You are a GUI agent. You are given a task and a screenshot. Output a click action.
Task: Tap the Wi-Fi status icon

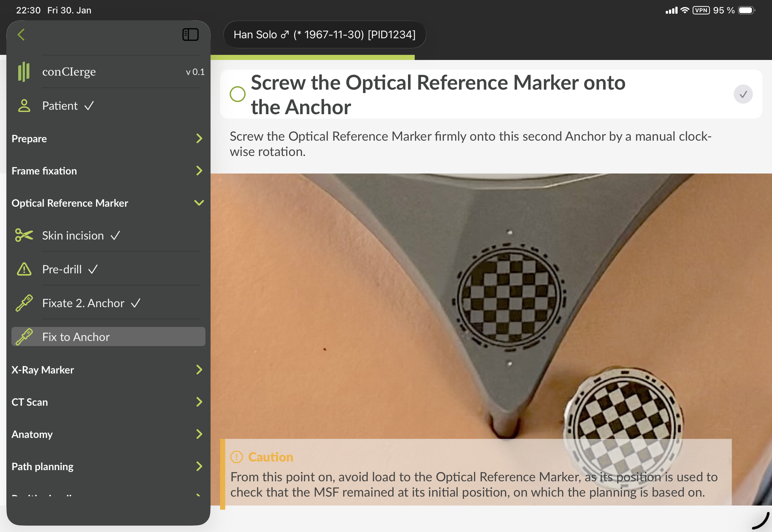[685, 10]
